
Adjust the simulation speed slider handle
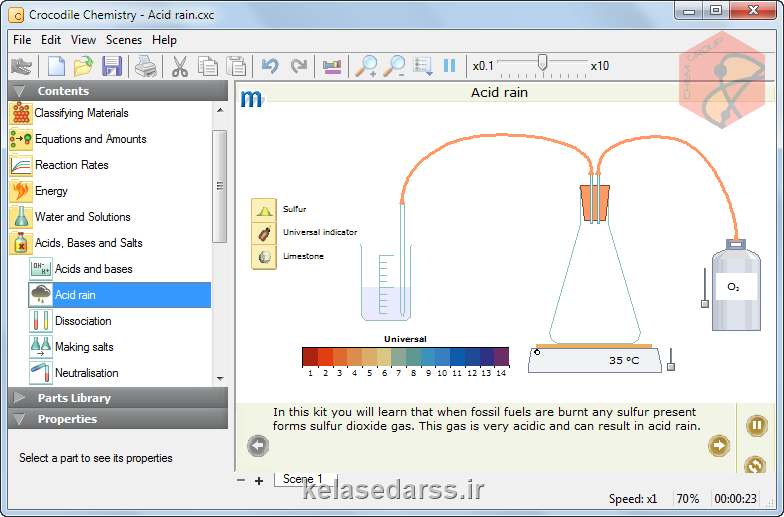542,62
